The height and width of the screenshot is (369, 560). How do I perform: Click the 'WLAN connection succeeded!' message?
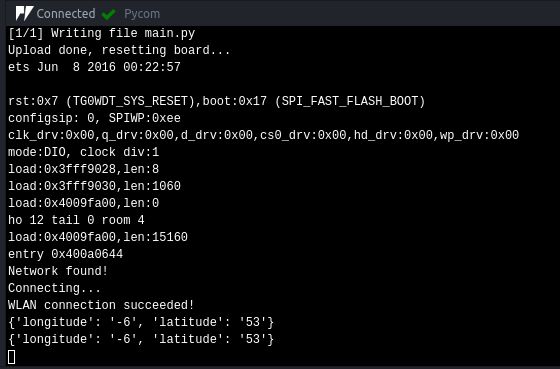(101, 305)
